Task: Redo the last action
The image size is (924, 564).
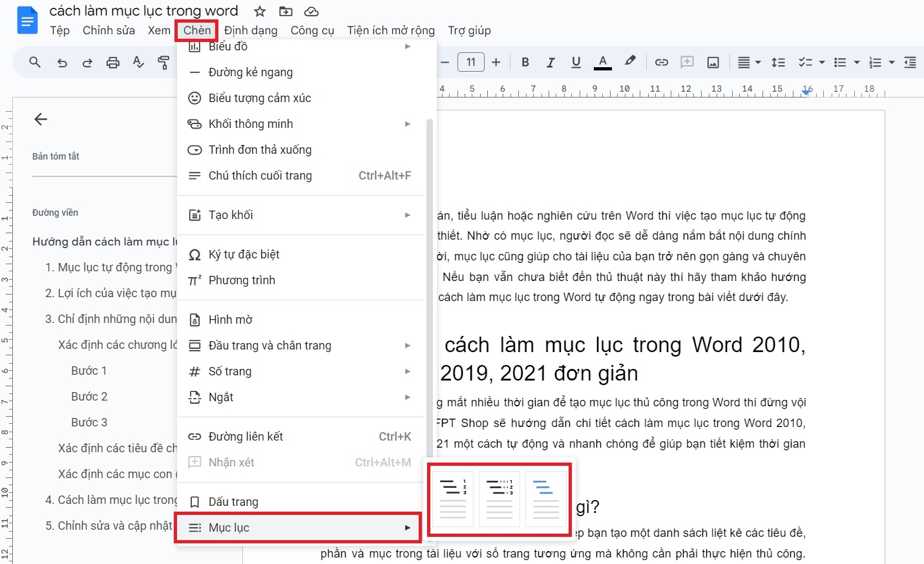Action: click(87, 62)
